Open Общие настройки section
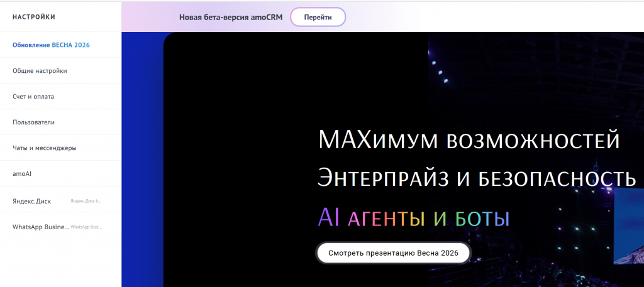Viewport: 644px width, 287px height. pos(60,71)
